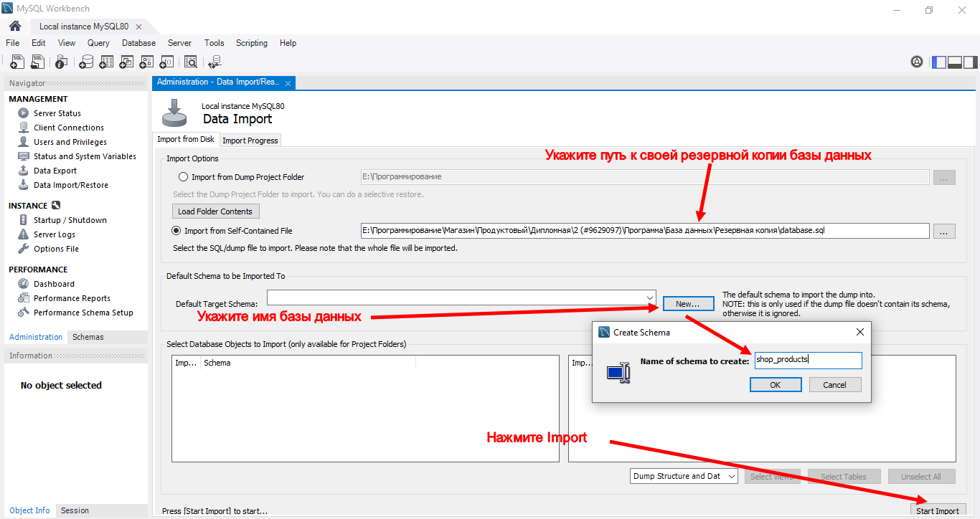This screenshot has width=980, height=519.
Task: Open the Tools menu
Action: point(214,43)
